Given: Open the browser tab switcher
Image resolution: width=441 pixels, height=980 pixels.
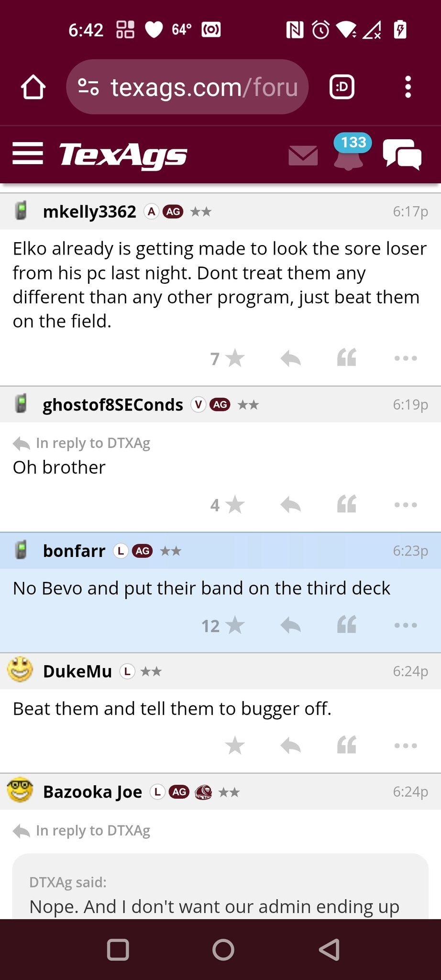Looking at the screenshot, I should tap(342, 87).
